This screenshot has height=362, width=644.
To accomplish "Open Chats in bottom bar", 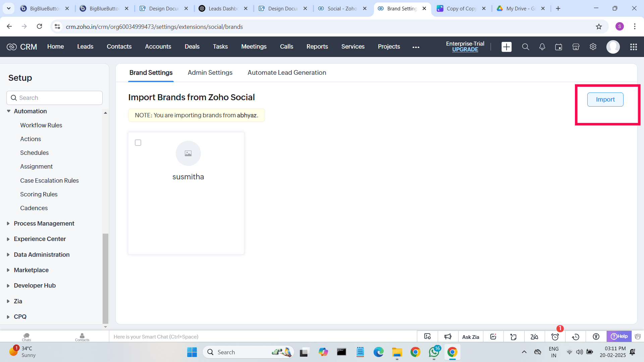I will point(26,337).
